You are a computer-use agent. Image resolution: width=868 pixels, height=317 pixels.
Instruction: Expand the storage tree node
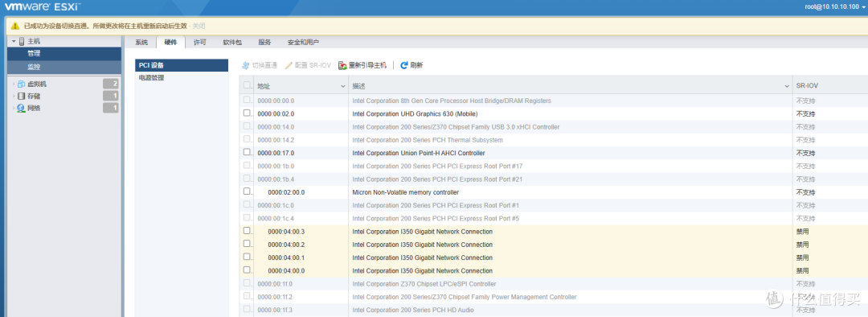click(x=14, y=97)
